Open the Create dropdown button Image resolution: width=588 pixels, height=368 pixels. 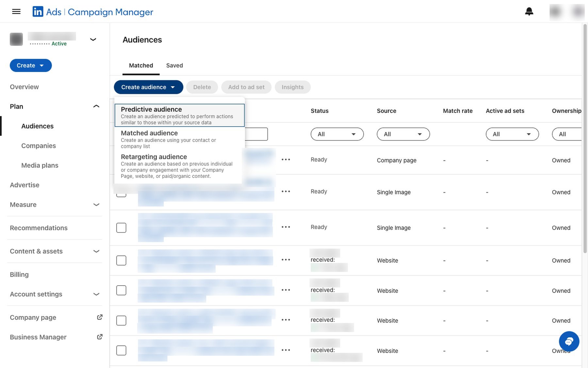click(31, 65)
